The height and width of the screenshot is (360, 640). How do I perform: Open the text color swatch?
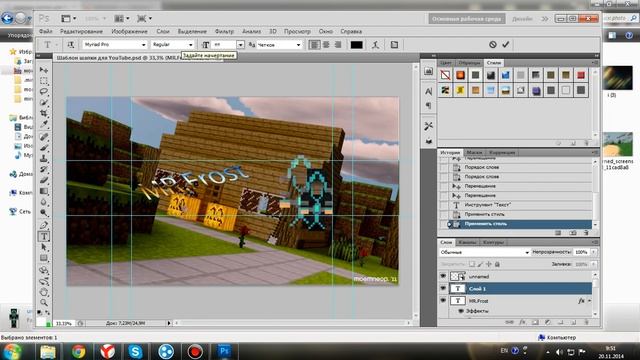tap(356, 44)
